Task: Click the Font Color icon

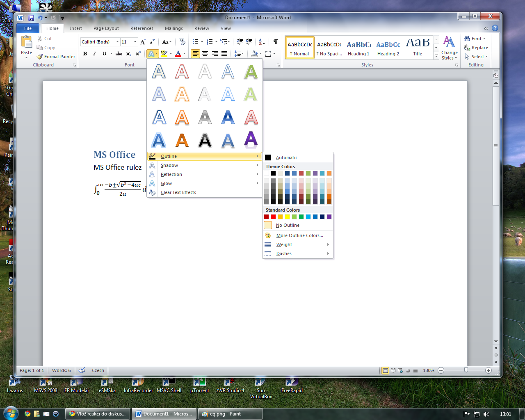Action: click(178, 54)
